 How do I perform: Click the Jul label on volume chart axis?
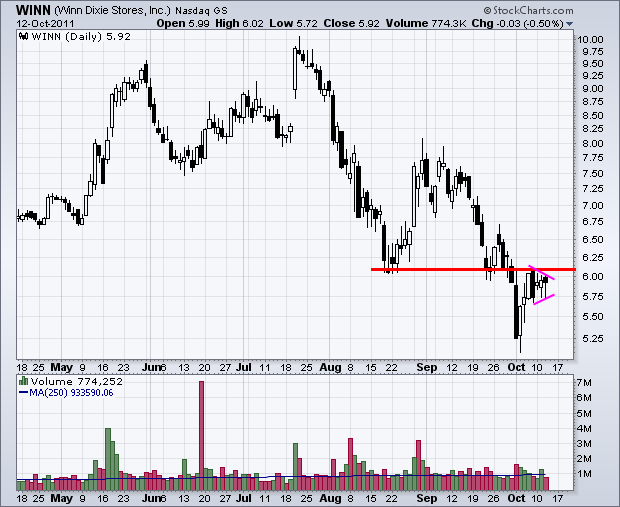(x=244, y=498)
